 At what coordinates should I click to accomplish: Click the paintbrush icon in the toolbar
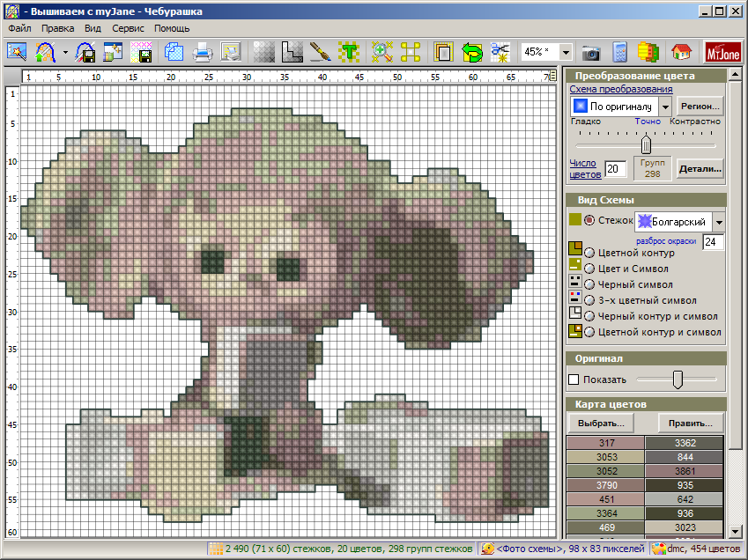(320, 52)
